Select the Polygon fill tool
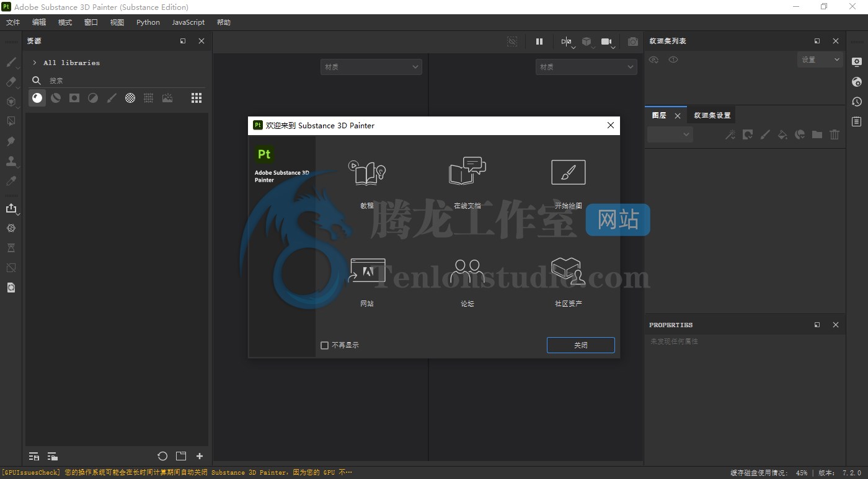The height and width of the screenshot is (479, 868). pyautogui.click(x=11, y=121)
